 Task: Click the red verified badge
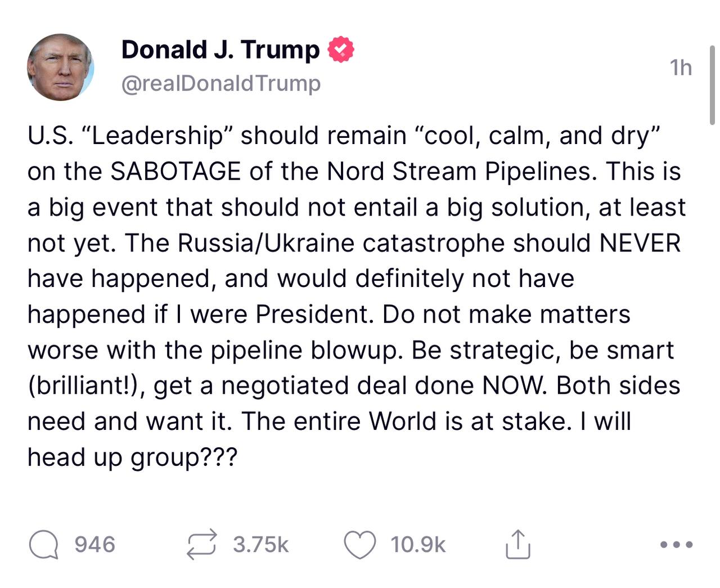point(341,50)
